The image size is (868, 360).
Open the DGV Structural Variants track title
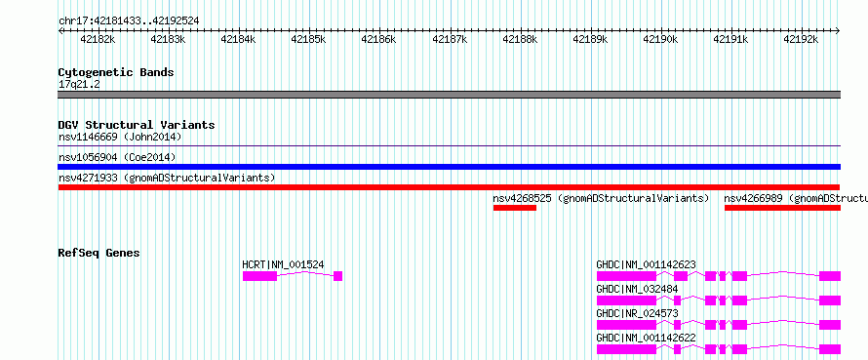(137, 125)
